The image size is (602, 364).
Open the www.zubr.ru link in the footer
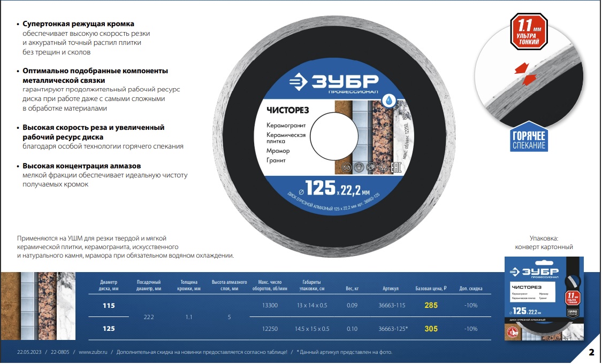[x=93, y=352]
